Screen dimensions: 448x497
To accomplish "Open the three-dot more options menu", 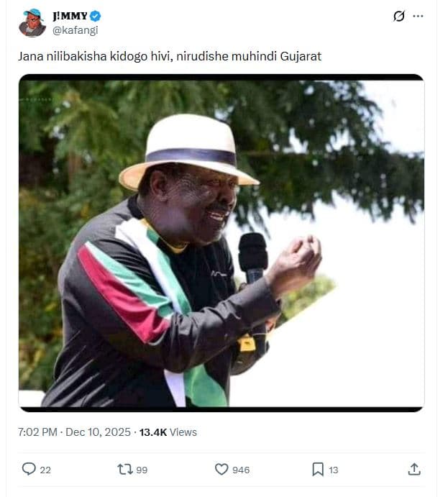I will tap(419, 16).
